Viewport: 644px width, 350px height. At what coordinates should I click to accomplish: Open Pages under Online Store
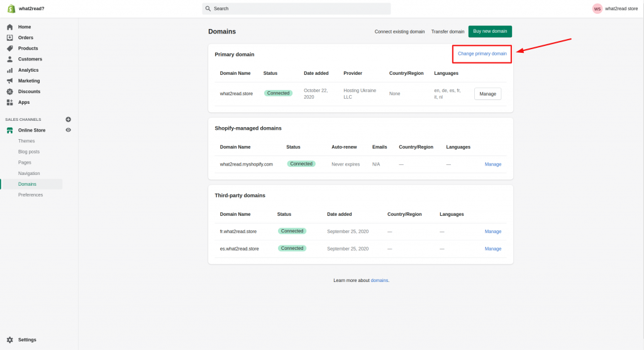(x=25, y=162)
